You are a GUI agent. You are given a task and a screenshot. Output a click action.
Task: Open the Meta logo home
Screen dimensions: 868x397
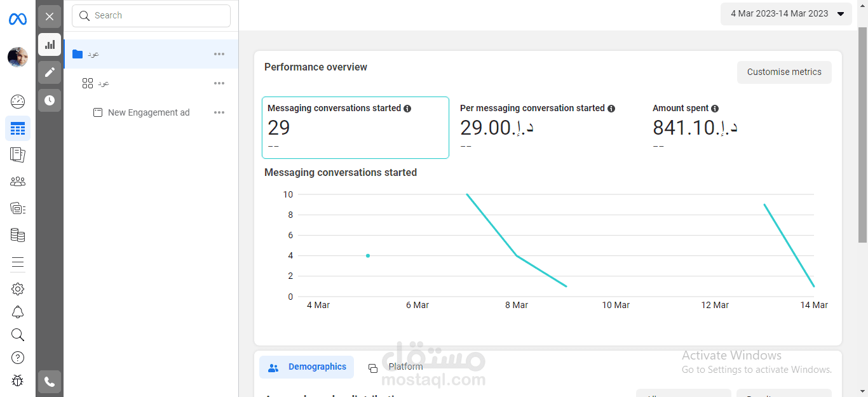[x=18, y=19]
